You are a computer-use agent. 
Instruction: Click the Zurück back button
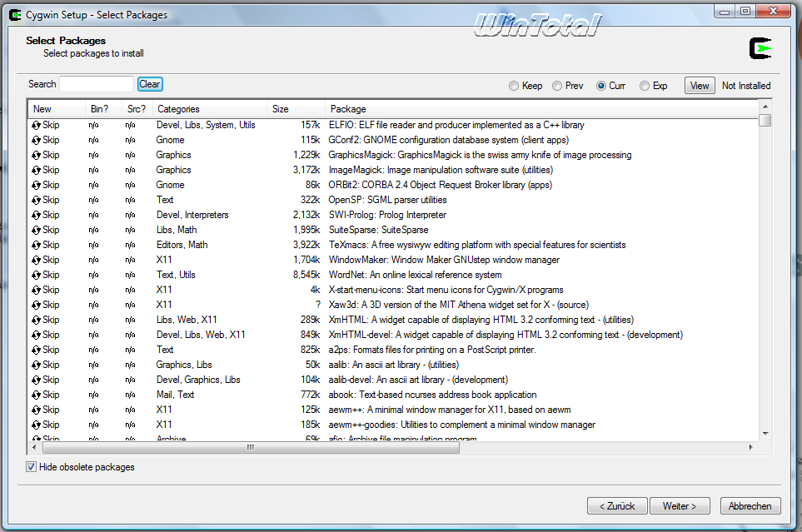pyautogui.click(x=617, y=506)
